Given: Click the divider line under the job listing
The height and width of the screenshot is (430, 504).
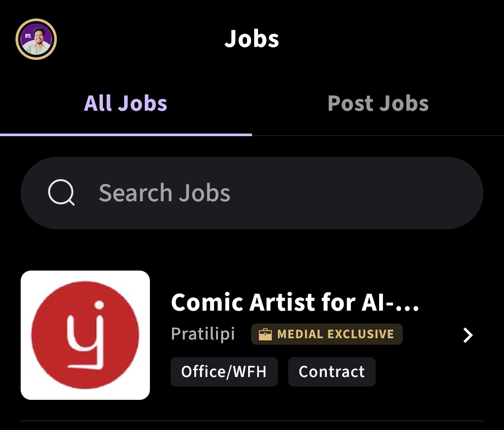Looking at the screenshot, I should [252, 421].
